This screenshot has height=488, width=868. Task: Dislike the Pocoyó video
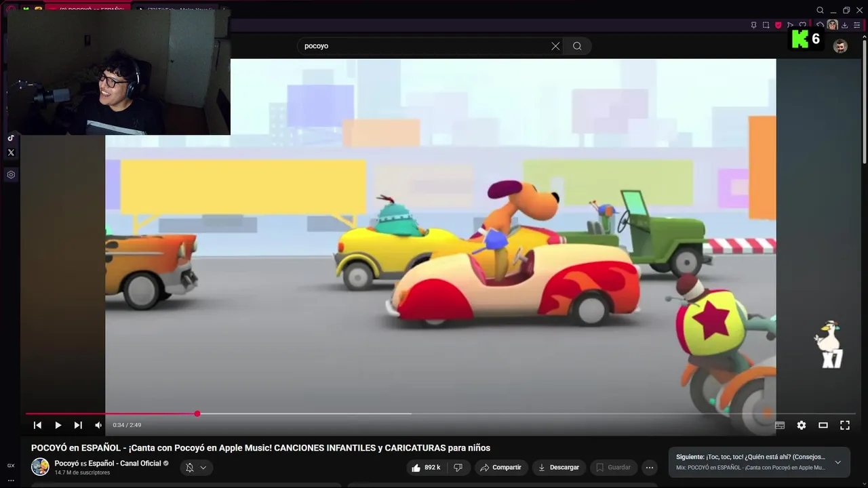tap(458, 467)
